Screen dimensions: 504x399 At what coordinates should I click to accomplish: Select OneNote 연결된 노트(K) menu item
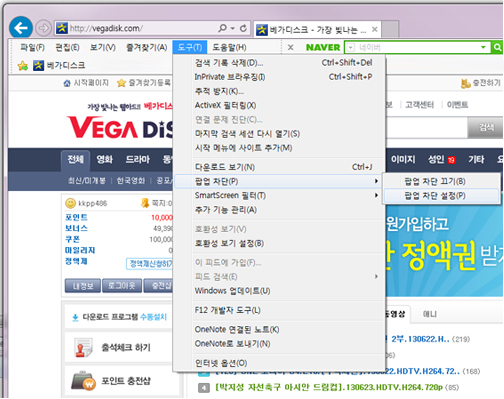click(279, 329)
